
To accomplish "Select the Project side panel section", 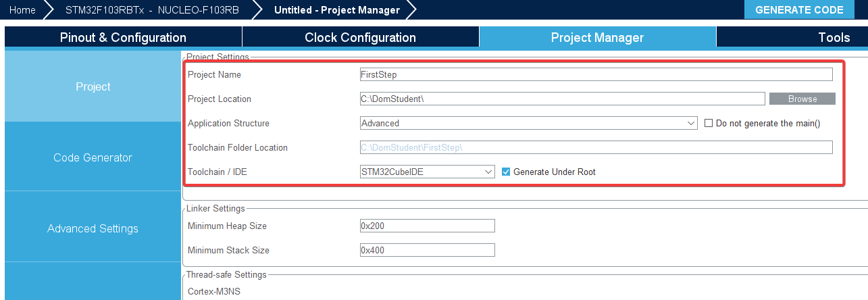I will (93, 86).
